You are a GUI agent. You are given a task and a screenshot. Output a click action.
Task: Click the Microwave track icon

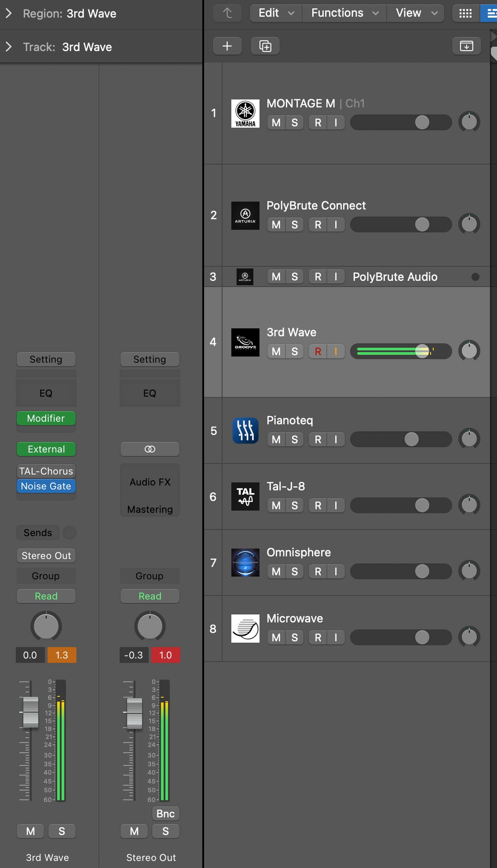245,629
